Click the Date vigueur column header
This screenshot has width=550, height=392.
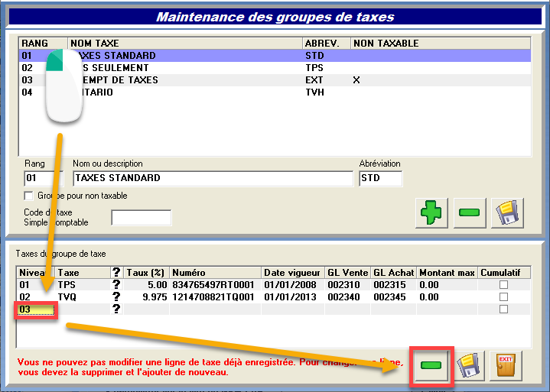tap(293, 272)
